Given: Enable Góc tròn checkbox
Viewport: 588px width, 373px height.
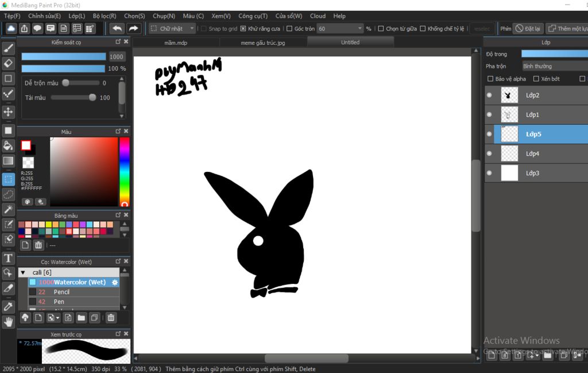Looking at the screenshot, I should pyautogui.click(x=289, y=29).
